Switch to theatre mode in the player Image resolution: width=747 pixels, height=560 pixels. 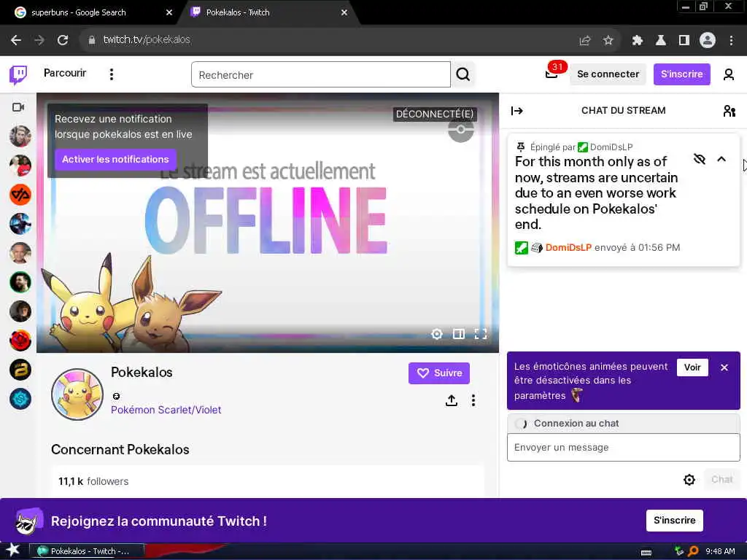[x=458, y=334]
